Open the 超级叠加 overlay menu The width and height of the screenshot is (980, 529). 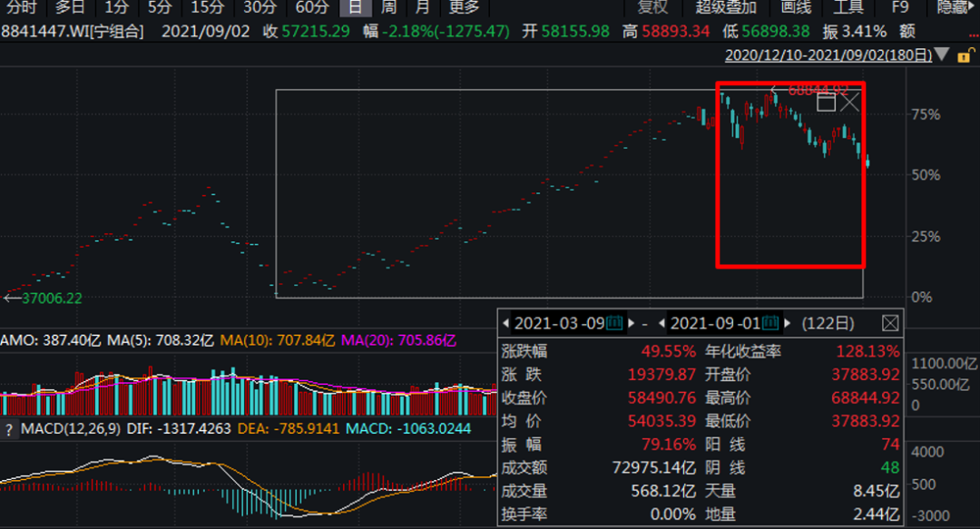726,7
